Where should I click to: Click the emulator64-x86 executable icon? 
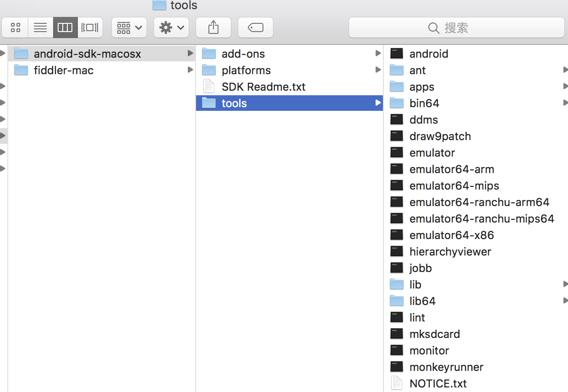[x=397, y=235]
